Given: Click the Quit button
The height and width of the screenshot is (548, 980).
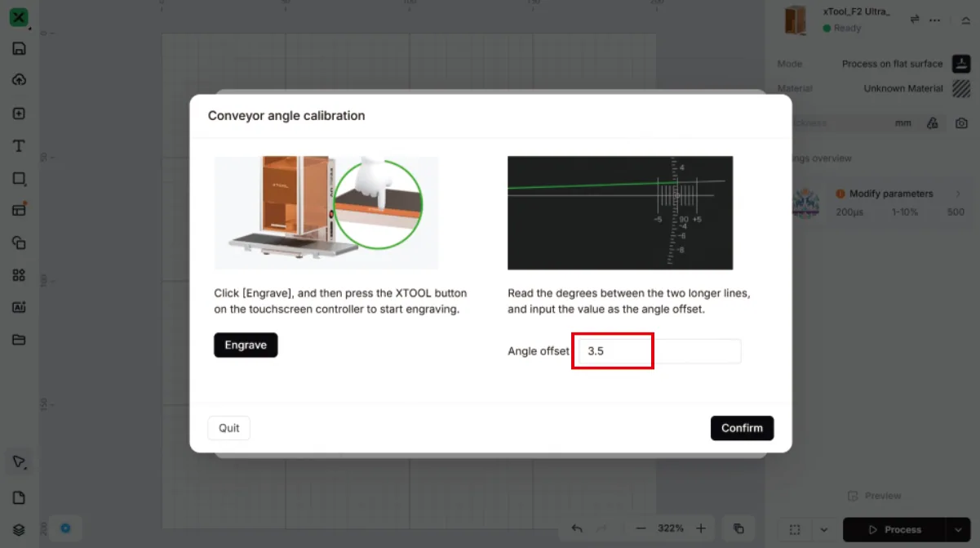Looking at the screenshot, I should pyautogui.click(x=229, y=428).
